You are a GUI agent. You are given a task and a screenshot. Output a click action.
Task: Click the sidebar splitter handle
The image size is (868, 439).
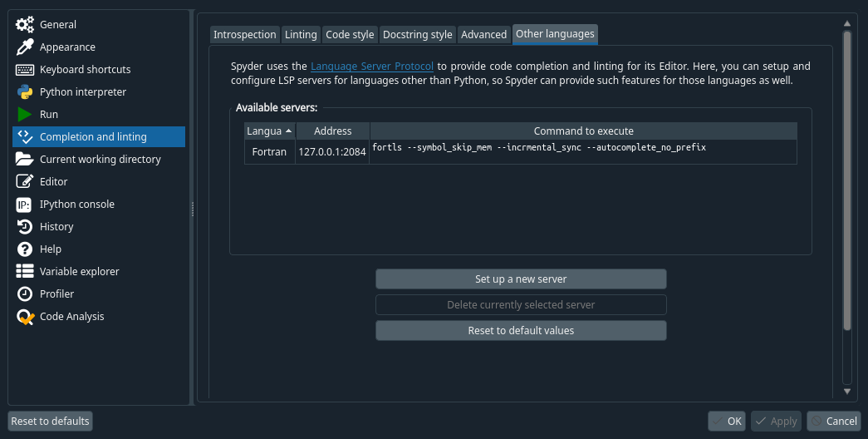[193, 209]
